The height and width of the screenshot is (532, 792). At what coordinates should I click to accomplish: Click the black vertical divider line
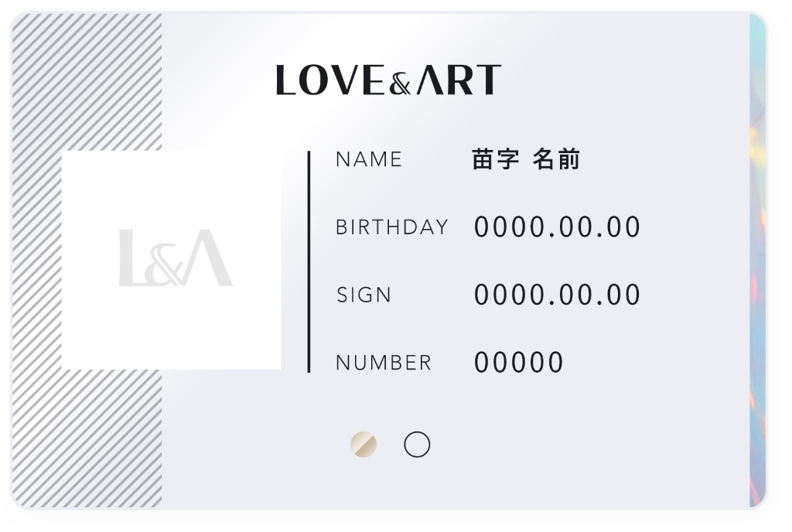click(x=309, y=261)
